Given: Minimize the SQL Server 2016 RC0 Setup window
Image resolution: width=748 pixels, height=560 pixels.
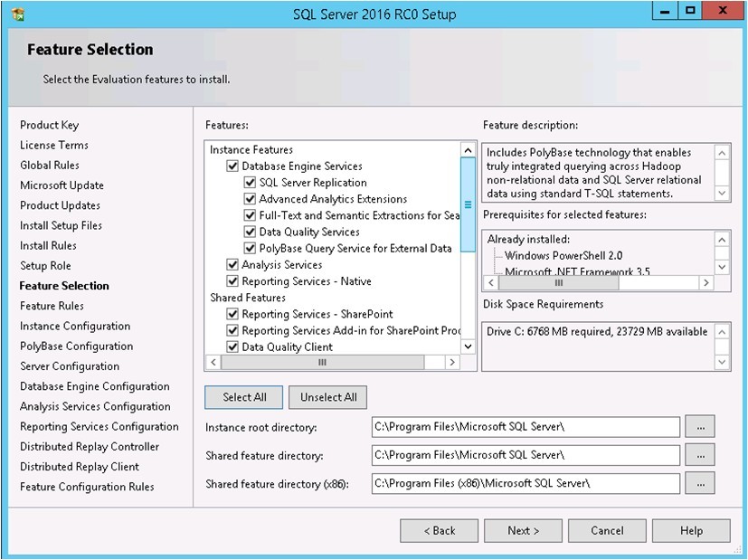Looking at the screenshot, I should (x=665, y=11).
